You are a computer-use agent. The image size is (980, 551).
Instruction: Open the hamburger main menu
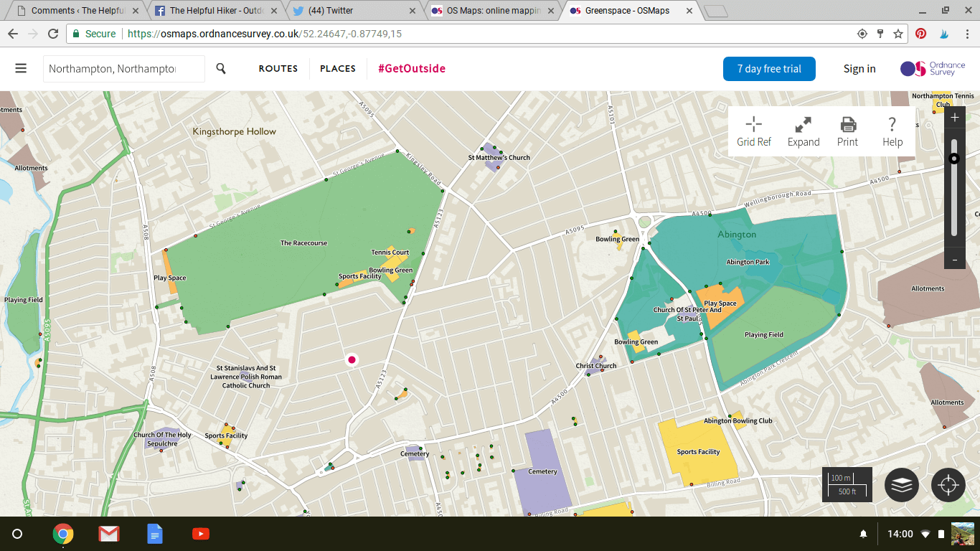pyautogui.click(x=21, y=68)
